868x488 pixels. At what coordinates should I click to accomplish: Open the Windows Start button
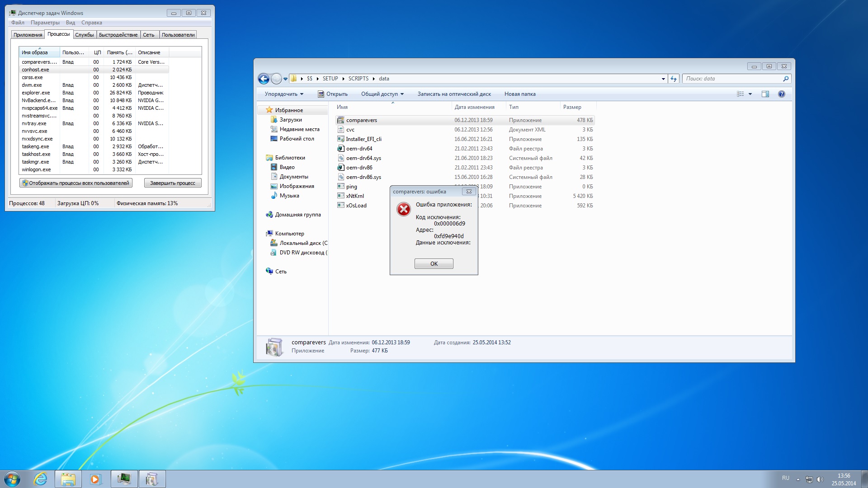click(12, 479)
